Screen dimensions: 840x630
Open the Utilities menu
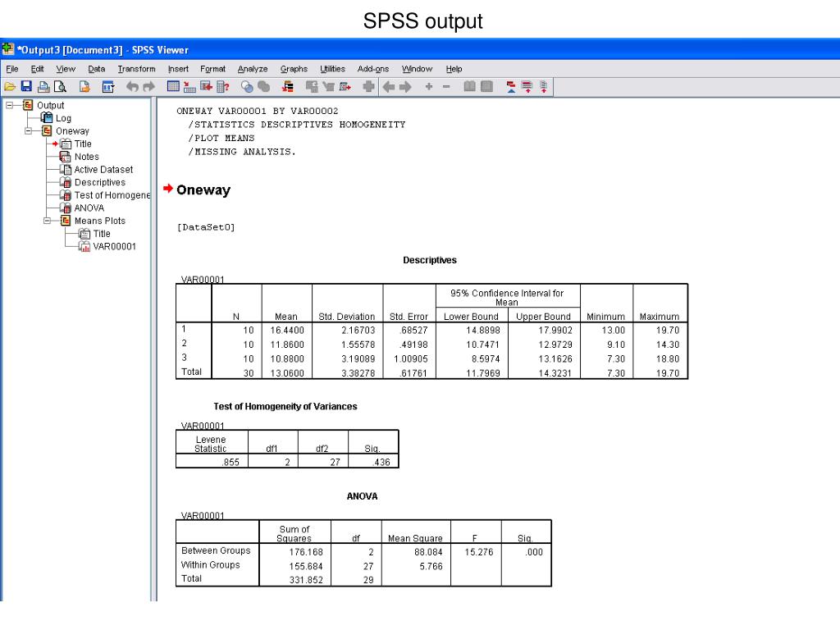[x=332, y=69]
